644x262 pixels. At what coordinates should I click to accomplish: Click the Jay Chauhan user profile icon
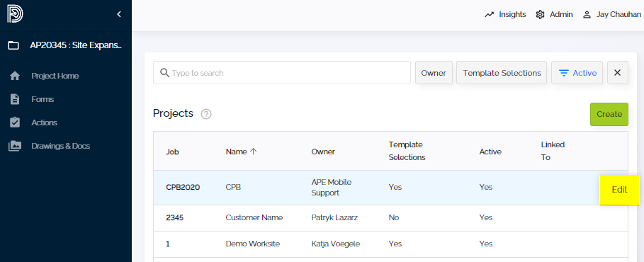pos(587,15)
